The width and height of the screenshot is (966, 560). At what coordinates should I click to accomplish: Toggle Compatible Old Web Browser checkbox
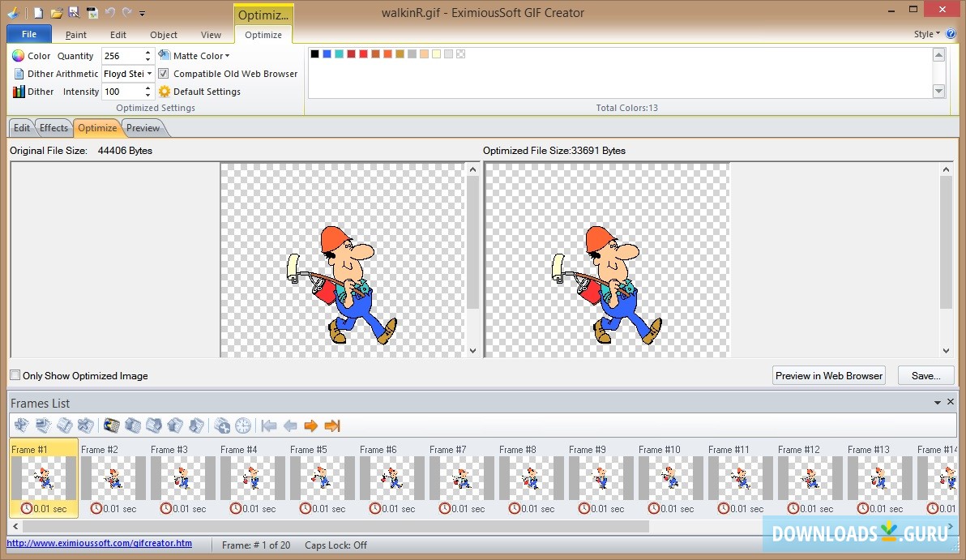pos(164,74)
